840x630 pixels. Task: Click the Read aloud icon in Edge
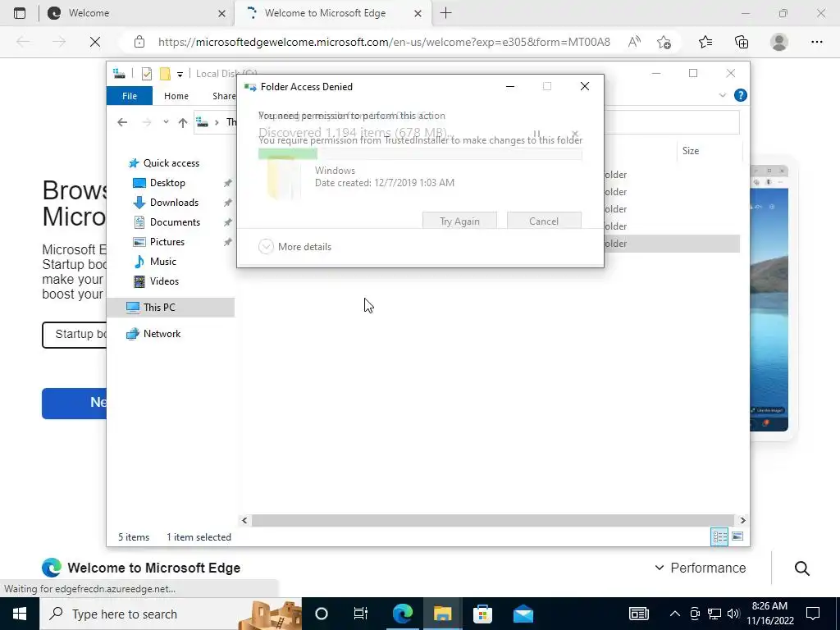click(634, 42)
